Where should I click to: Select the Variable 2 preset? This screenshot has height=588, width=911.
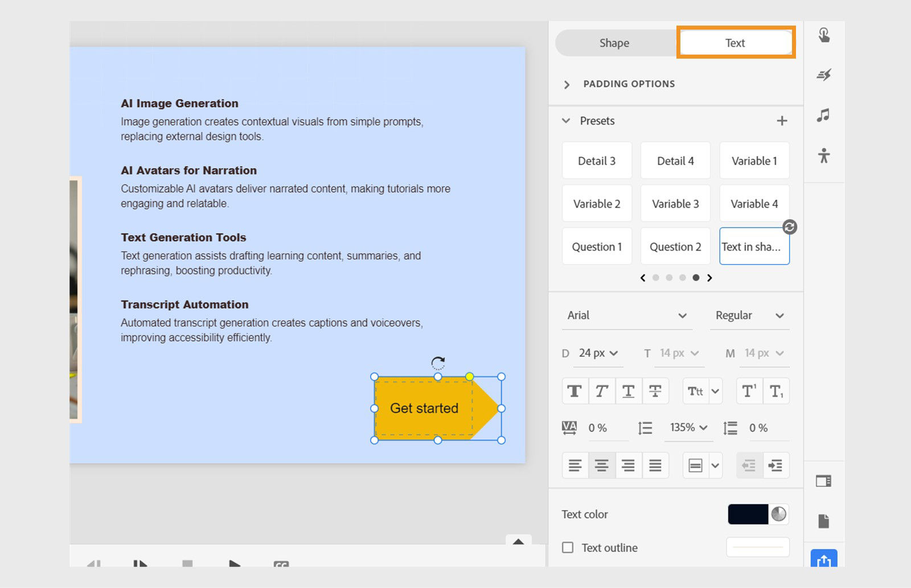point(597,203)
